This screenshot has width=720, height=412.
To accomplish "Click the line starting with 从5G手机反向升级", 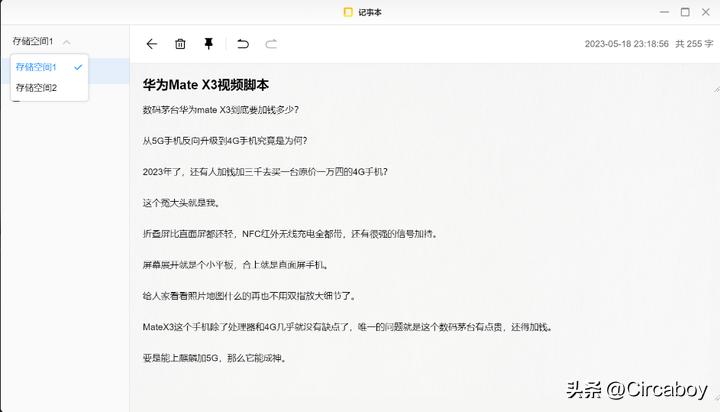I will pos(225,141).
